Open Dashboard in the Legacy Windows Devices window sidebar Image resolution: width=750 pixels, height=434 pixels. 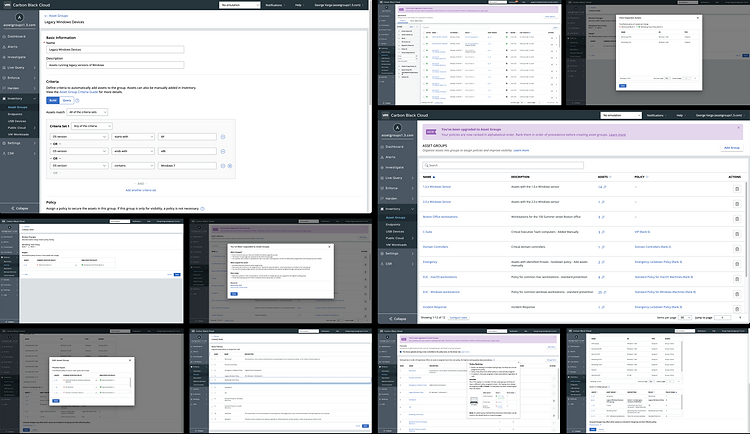coord(16,36)
